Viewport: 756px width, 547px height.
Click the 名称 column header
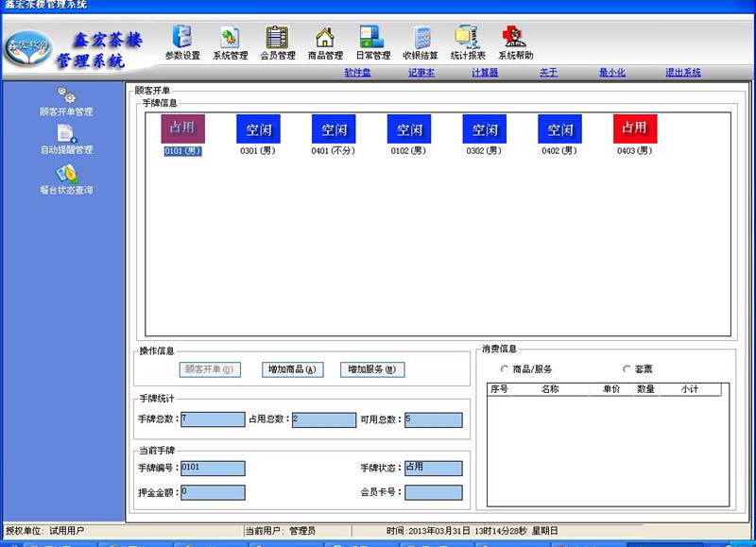click(550, 389)
